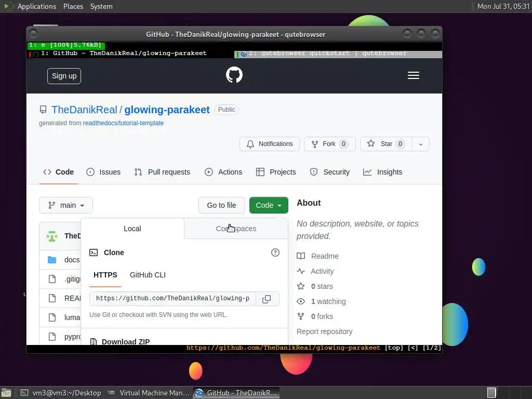Open the Security tab
Image resolution: width=532 pixels, height=399 pixels.
[329, 172]
